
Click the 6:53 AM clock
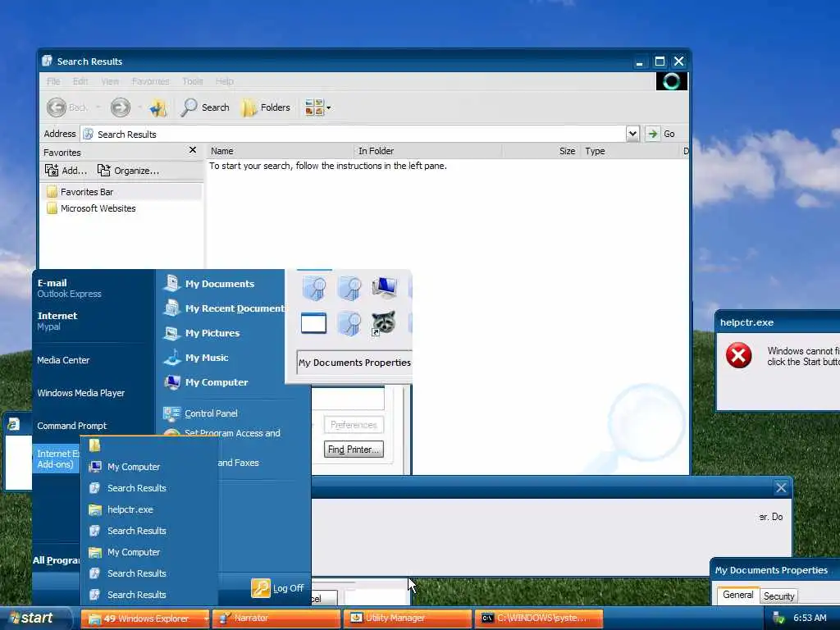tap(810, 618)
